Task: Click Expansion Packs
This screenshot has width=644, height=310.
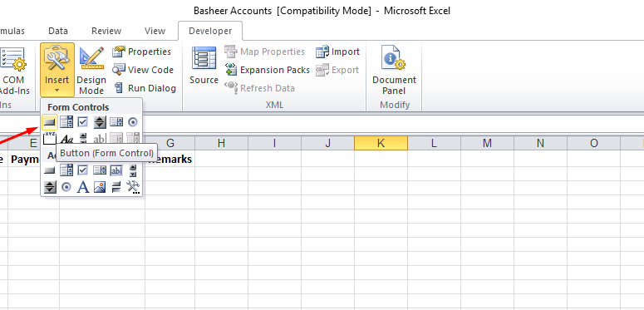Action: click(268, 70)
